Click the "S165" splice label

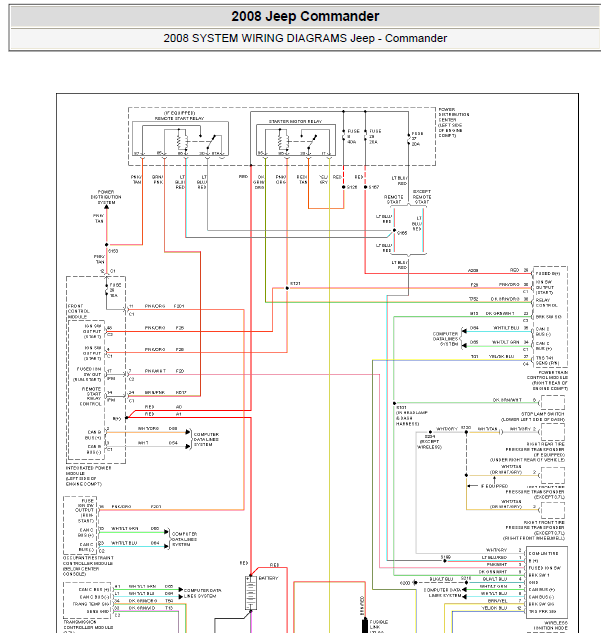[402, 233]
